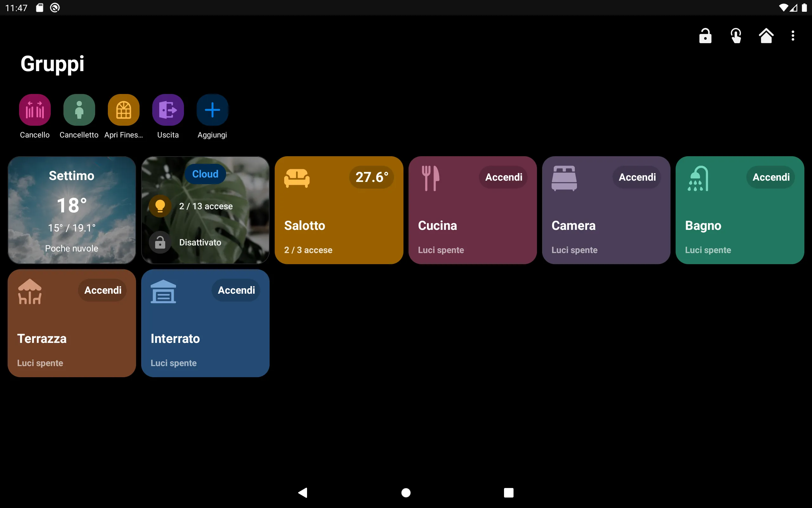Turn on Terrazza lights with Accendi
This screenshot has height=508, width=812.
click(102, 290)
